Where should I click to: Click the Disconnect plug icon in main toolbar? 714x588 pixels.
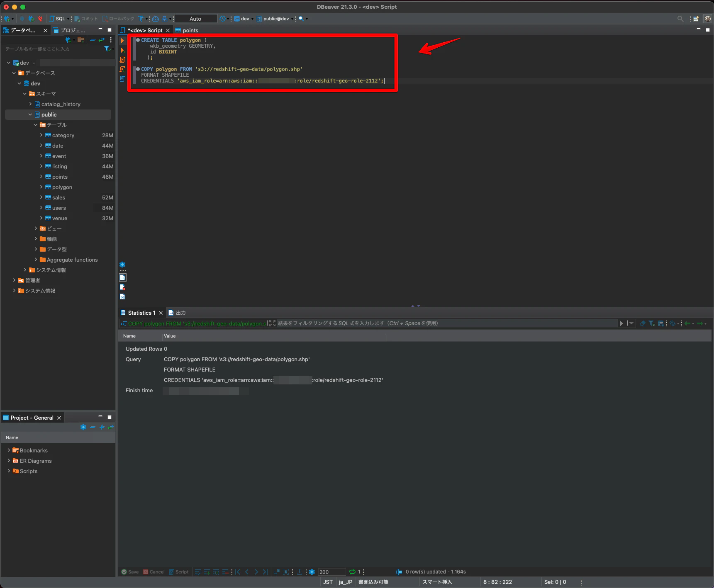coord(40,19)
